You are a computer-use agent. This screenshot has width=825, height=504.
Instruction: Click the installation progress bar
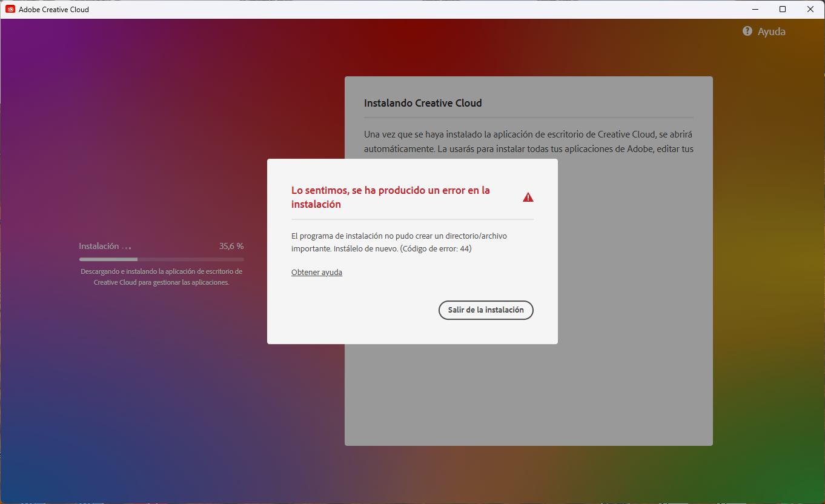tap(161, 259)
